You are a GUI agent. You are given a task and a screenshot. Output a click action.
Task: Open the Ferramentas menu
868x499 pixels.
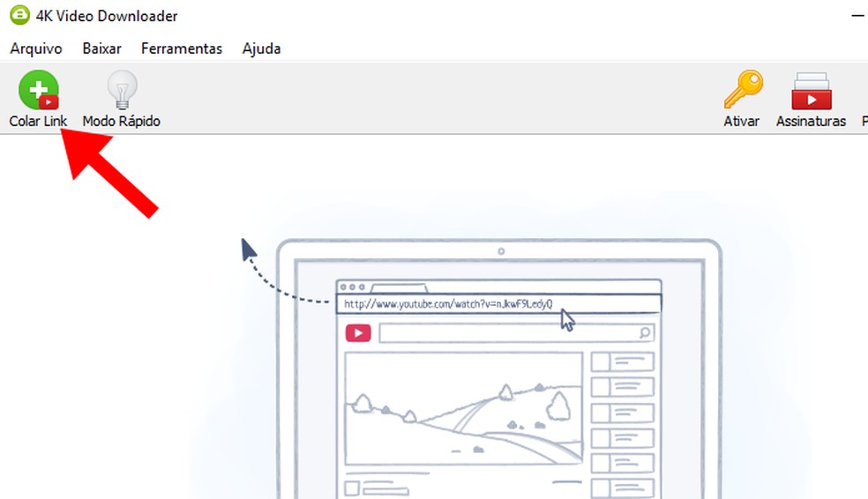coord(182,48)
